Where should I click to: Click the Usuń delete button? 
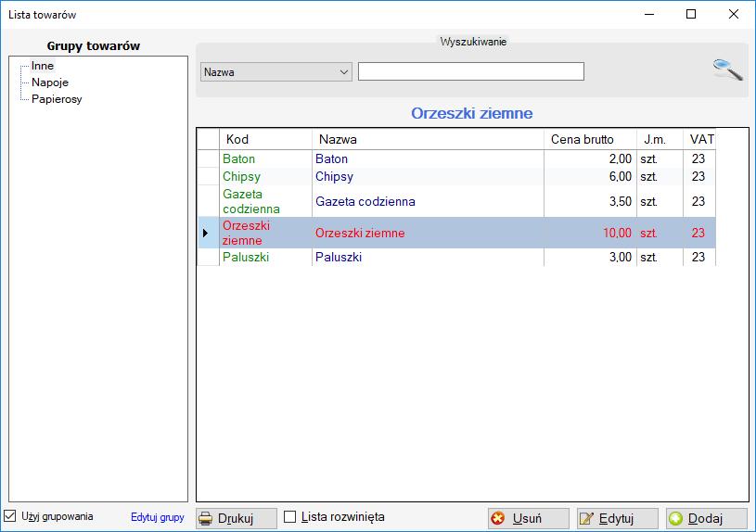(529, 518)
